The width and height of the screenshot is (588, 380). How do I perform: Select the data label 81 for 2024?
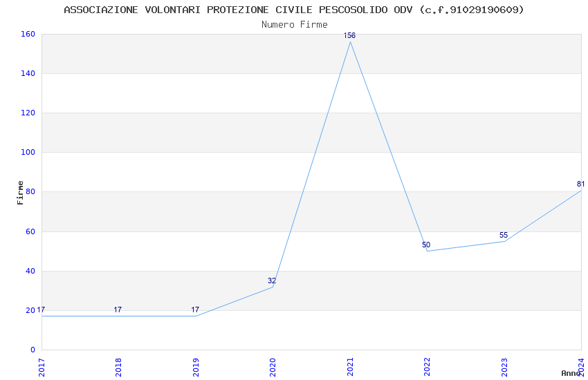point(580,184)
